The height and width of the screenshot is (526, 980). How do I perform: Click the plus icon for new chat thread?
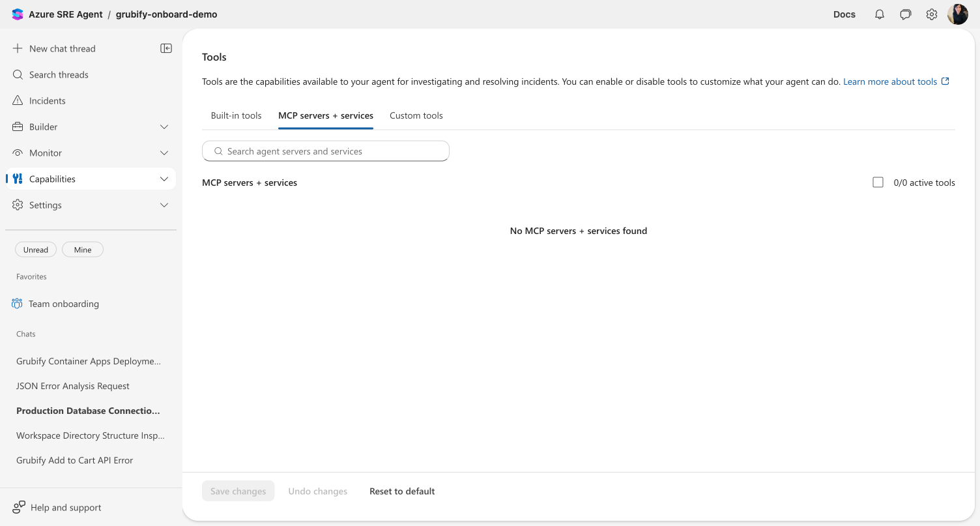coord(18,48)
